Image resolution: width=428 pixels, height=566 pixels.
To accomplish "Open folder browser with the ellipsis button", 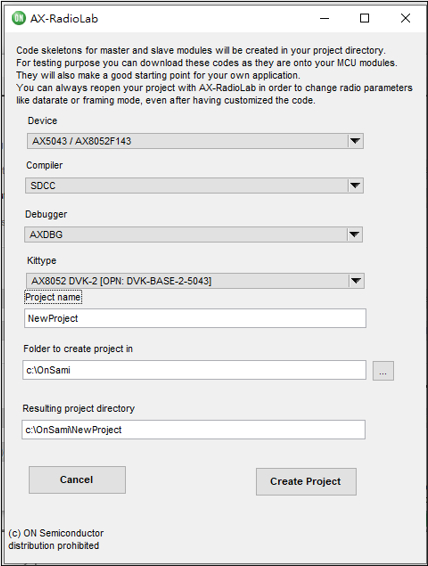I will click(383, 371).
